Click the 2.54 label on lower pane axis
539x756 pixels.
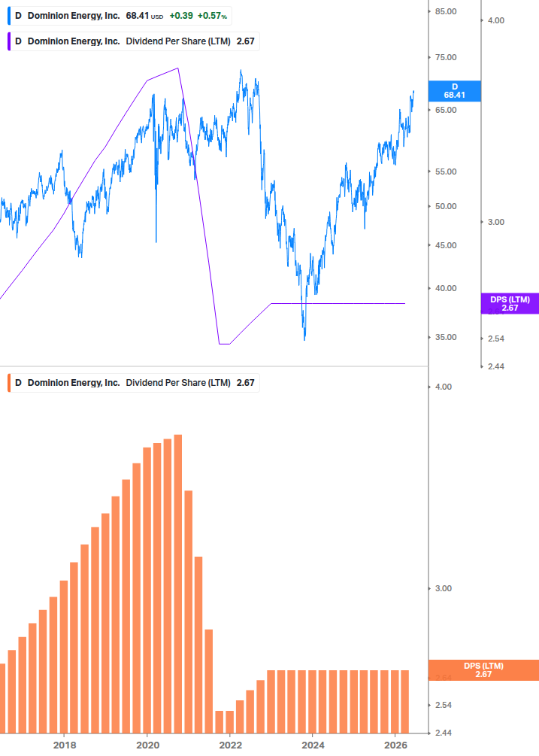tap(444, 706)
